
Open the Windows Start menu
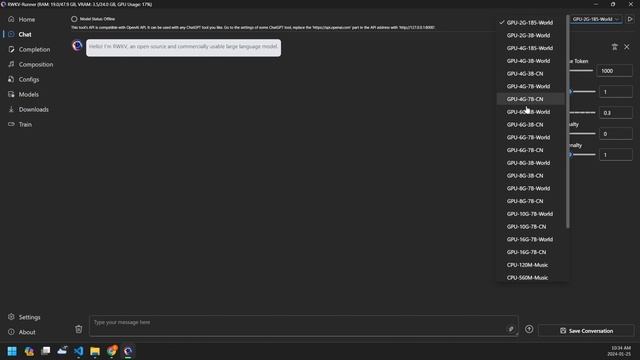click(x=12, y=351)
